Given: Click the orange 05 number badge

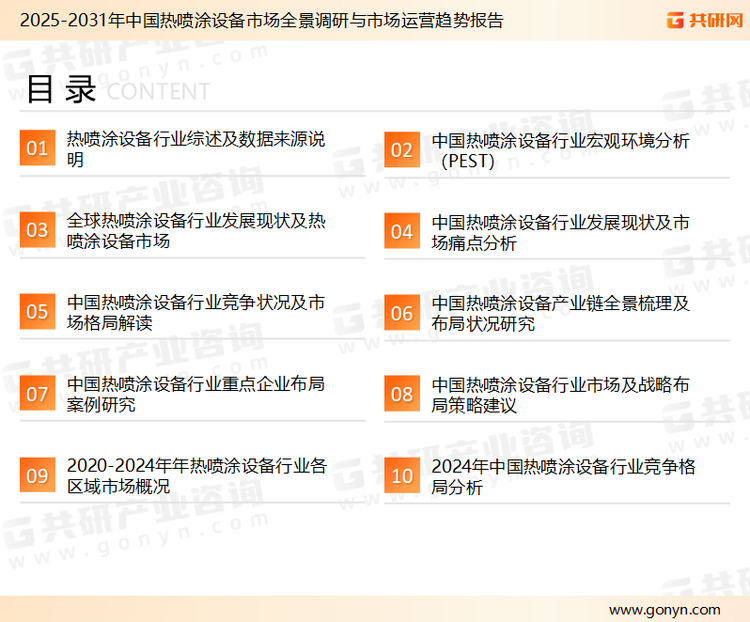Looking at the screenshot, I should [x=37, y=311].
